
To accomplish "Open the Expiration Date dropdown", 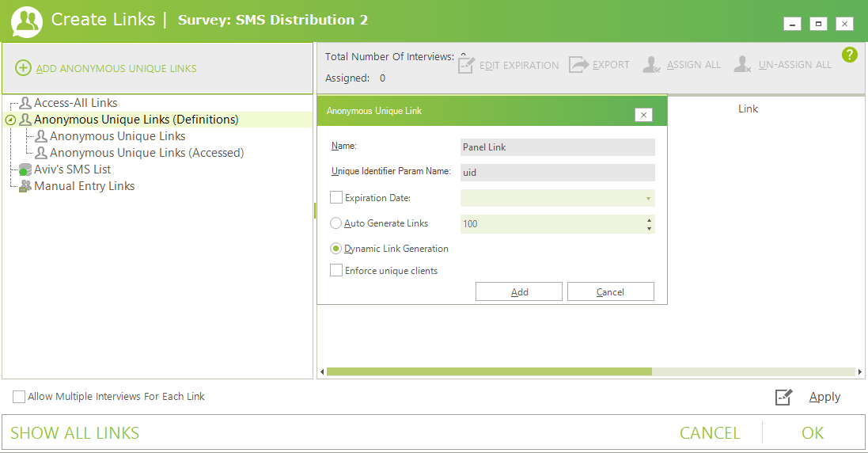I will [x=649, y=199].
